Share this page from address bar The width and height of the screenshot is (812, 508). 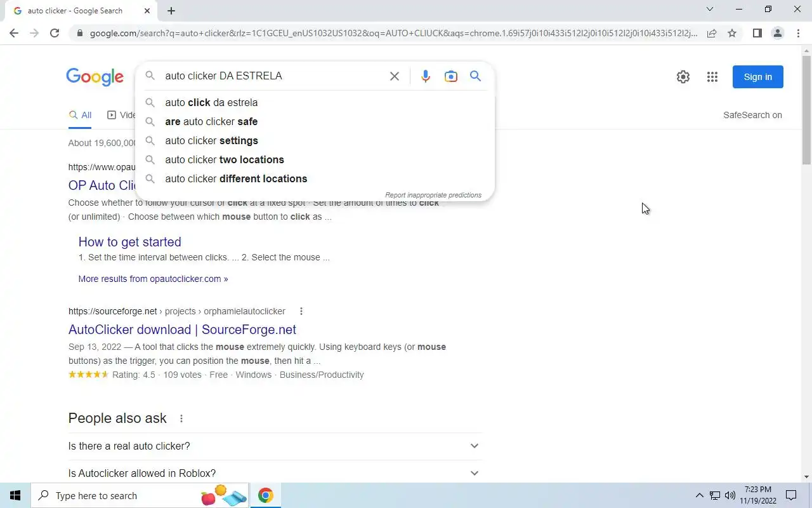(x=712, y=33)
